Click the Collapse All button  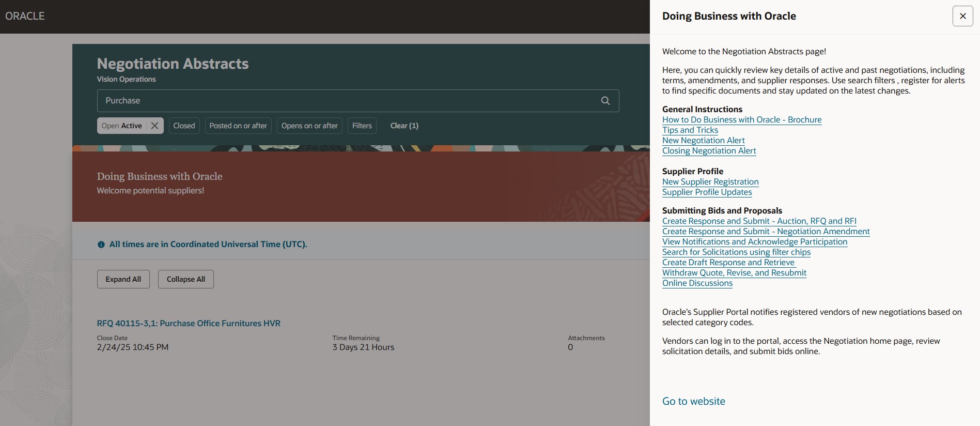click(186, 279)
